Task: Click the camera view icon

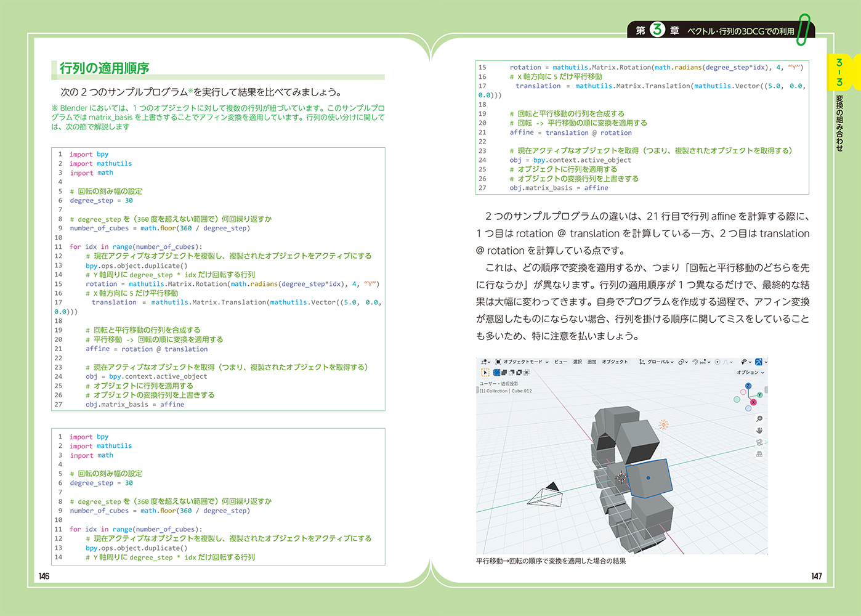Action: coord(759,442)
